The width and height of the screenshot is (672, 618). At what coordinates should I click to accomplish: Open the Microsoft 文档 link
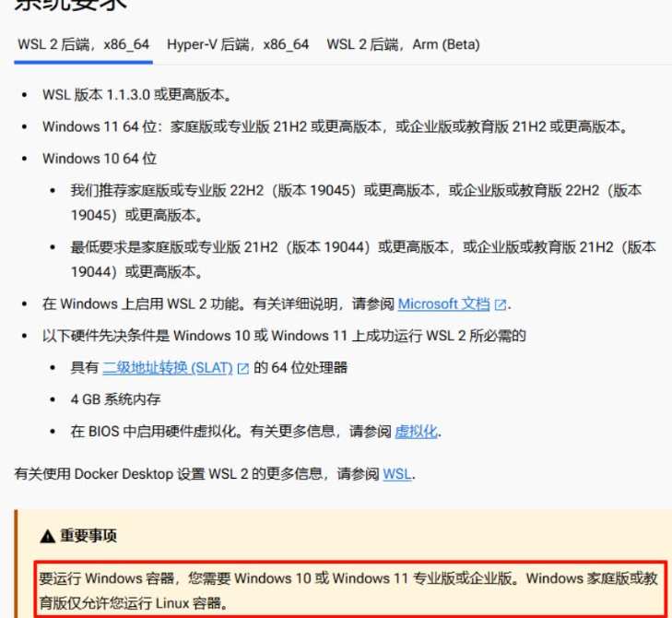(x=443, y=303)
